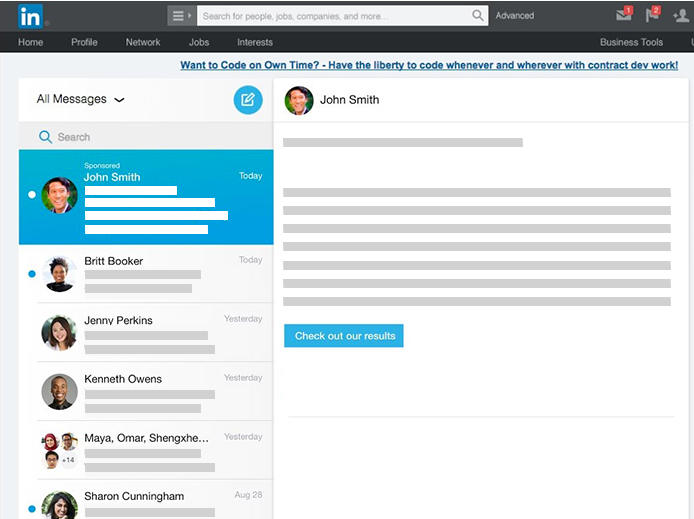Click the LinkedIn logo icon
The width and height of the screenshot is (694, 519).
point(30,16)
